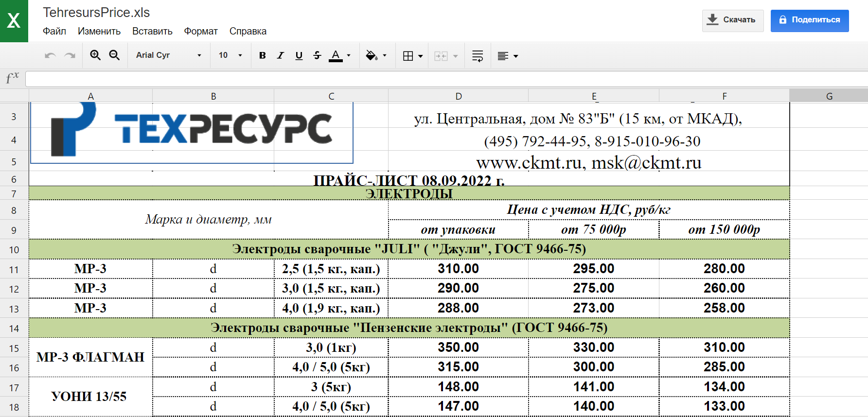This screenshot has height=417, width=868.
Task: Click the УОНИ 13/55 cell
Action: click(91, 397)
